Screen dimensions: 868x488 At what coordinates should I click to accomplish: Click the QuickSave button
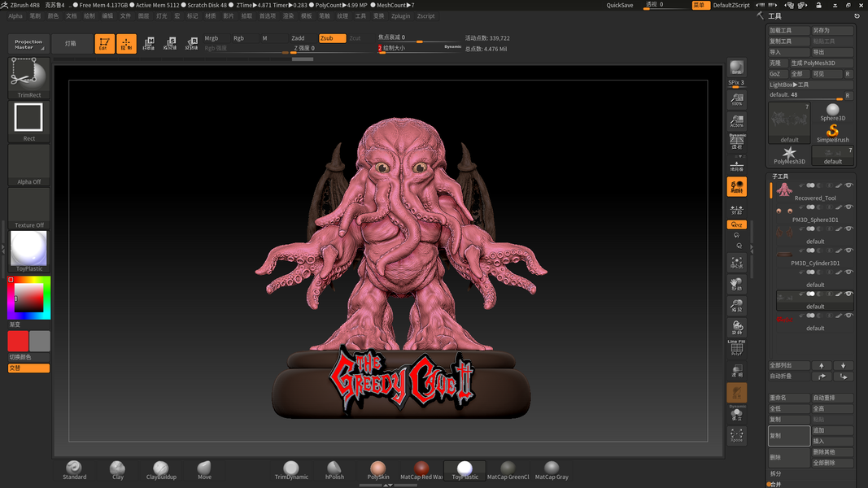[x=619, y=5]
